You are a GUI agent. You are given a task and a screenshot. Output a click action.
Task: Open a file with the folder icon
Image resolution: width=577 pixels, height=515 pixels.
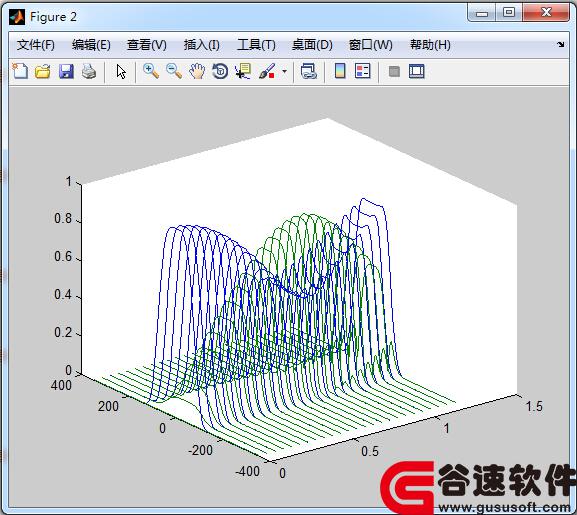(x=43, y=71)
